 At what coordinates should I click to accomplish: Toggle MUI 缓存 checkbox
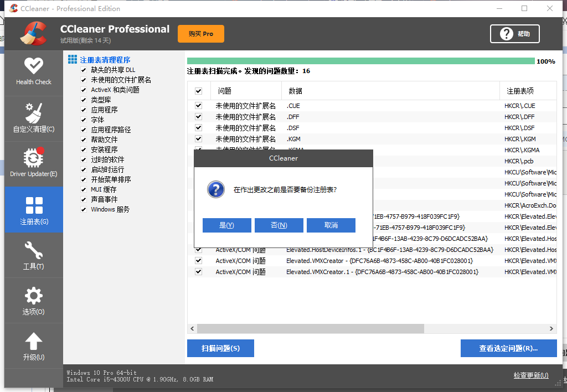[84, 189]
